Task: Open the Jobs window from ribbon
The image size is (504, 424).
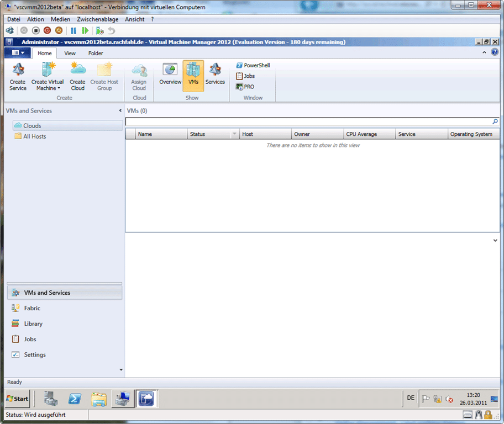Action: (x=245, y=76)
